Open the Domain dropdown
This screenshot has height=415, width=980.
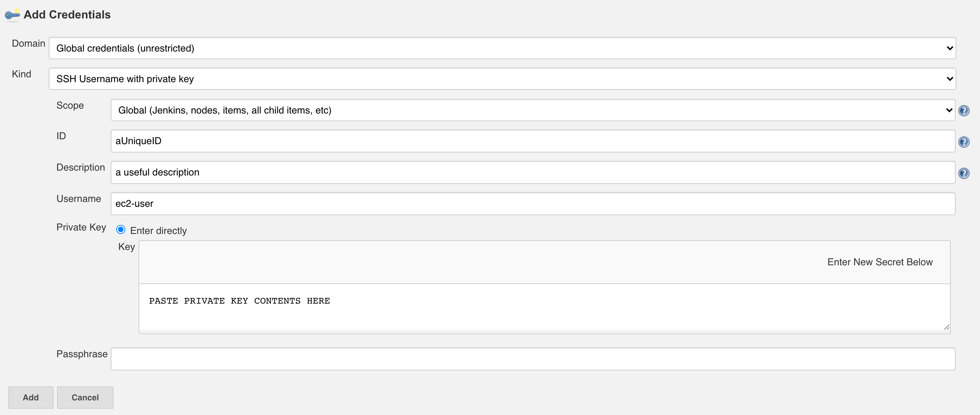coord(502,48)
